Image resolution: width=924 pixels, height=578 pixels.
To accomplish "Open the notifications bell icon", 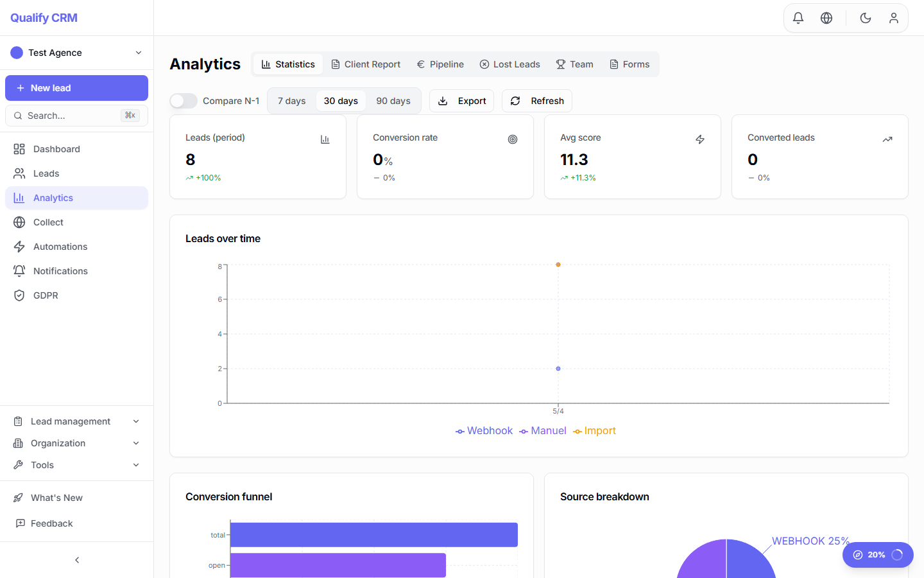I will 798,17.
